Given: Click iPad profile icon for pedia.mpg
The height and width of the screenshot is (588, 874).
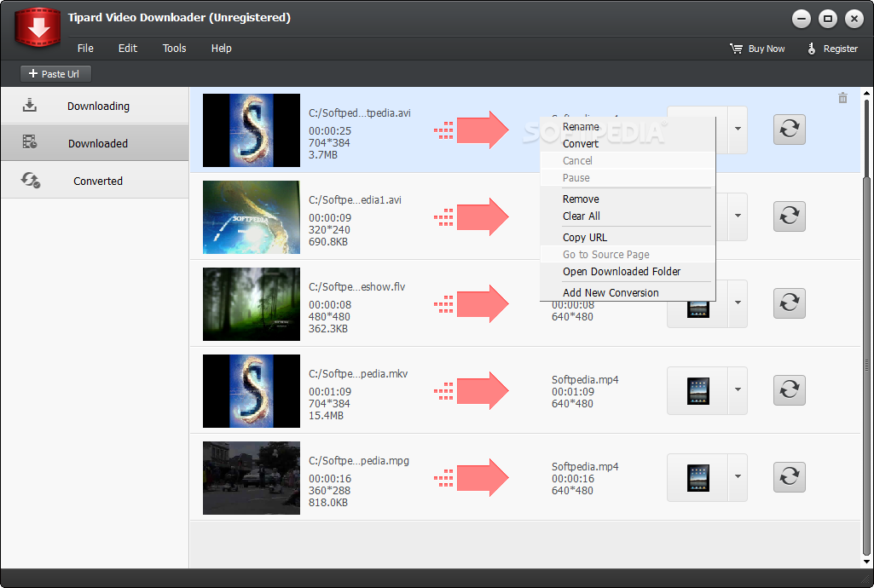Looking at the screenshot, I should tap(697, 477).
